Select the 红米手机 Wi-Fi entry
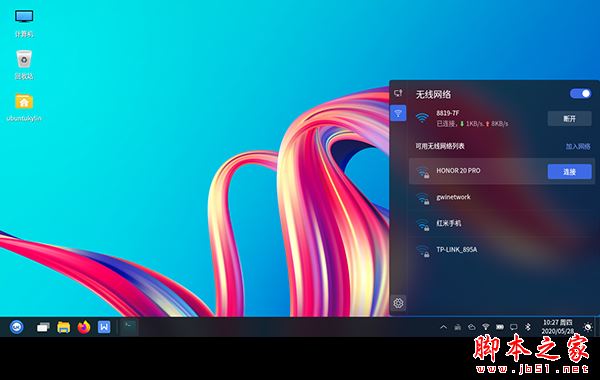The height and width of the screenshot is (380, 600). pyautogui.click(x=501, y=224)
